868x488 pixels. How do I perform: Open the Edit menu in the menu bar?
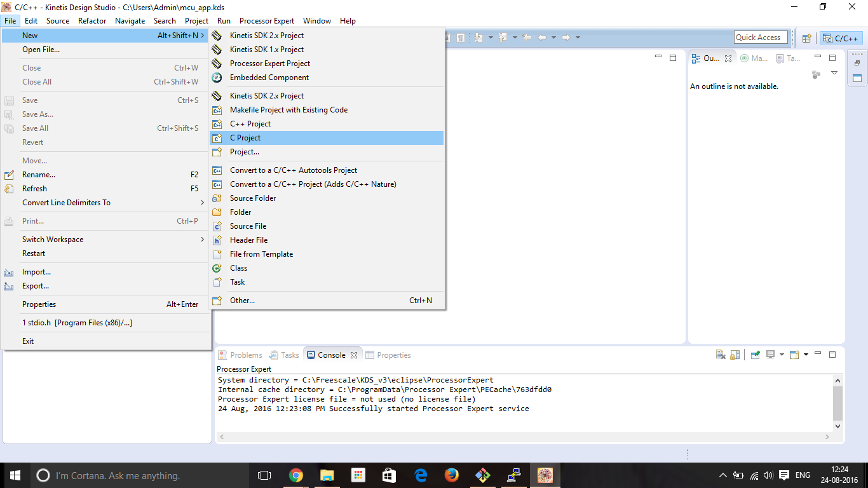(31, 21)
